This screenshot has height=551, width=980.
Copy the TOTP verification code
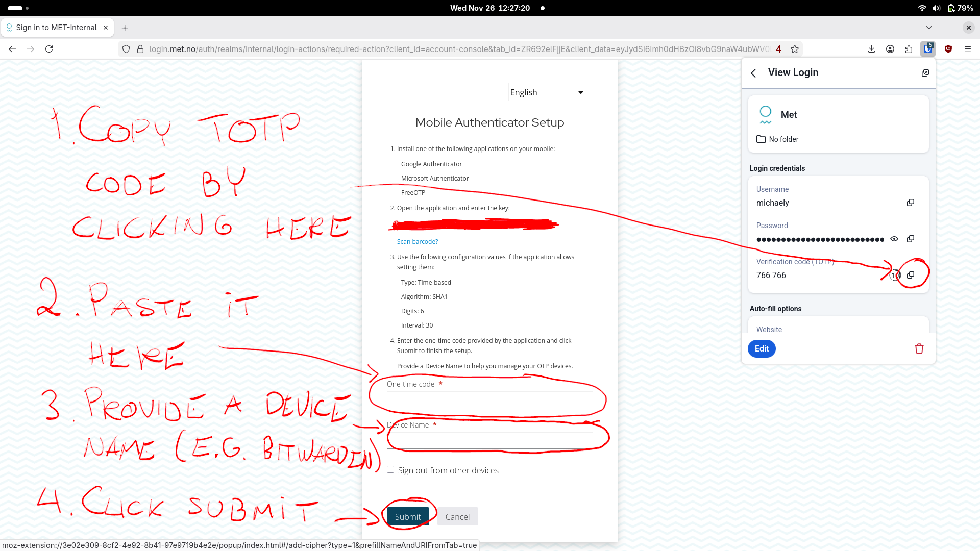click(x=910, y=275)
